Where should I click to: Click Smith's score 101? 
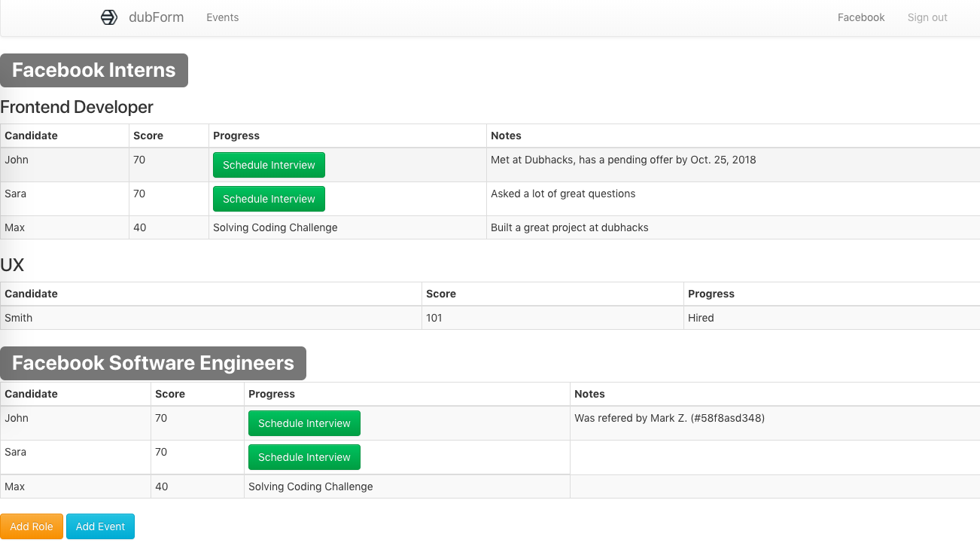pyautogui.click(x=434, y=318)
